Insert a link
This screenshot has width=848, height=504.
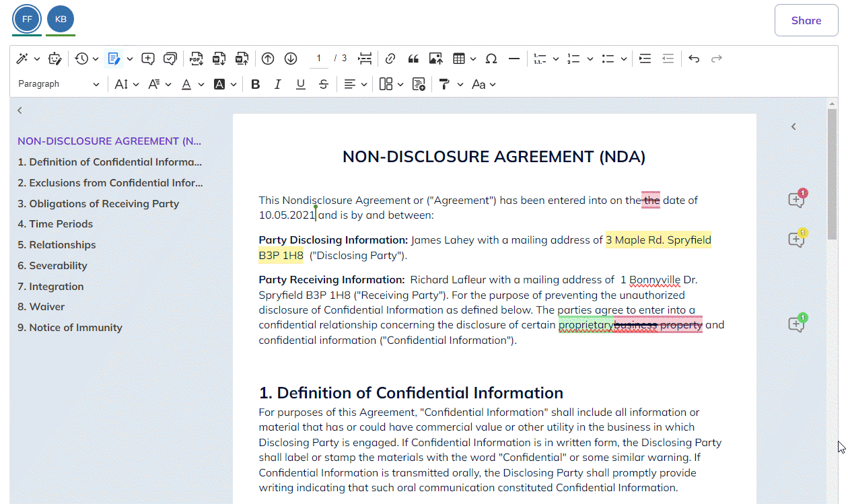click(390, 59)
